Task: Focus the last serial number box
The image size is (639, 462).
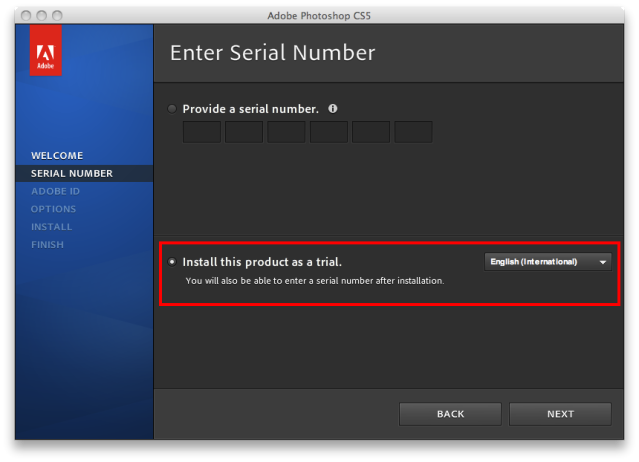Action: click(x=414, y=132)
